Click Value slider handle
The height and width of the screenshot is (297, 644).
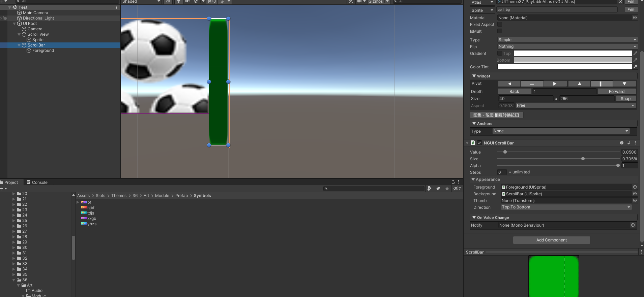(x=505, y=152)
